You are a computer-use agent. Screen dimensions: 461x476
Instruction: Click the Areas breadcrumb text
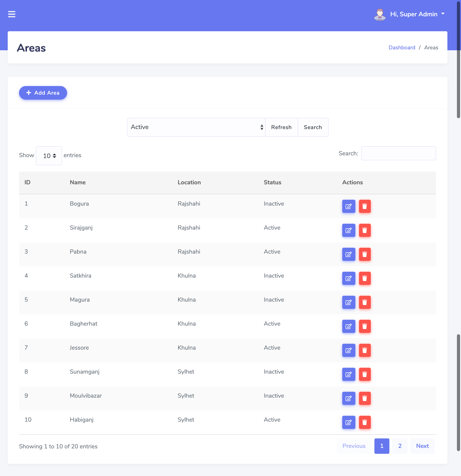[x=431, y=48]
